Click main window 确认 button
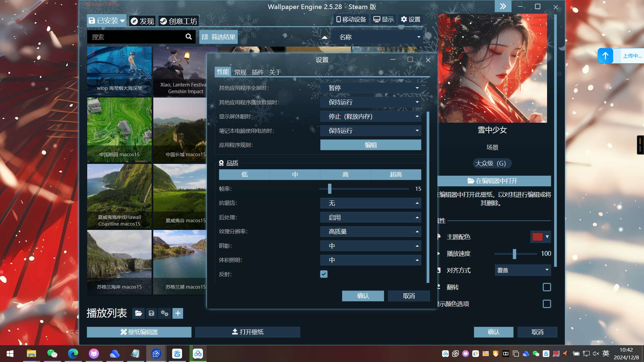Viewport: 644px width, 362px height. 493,332
